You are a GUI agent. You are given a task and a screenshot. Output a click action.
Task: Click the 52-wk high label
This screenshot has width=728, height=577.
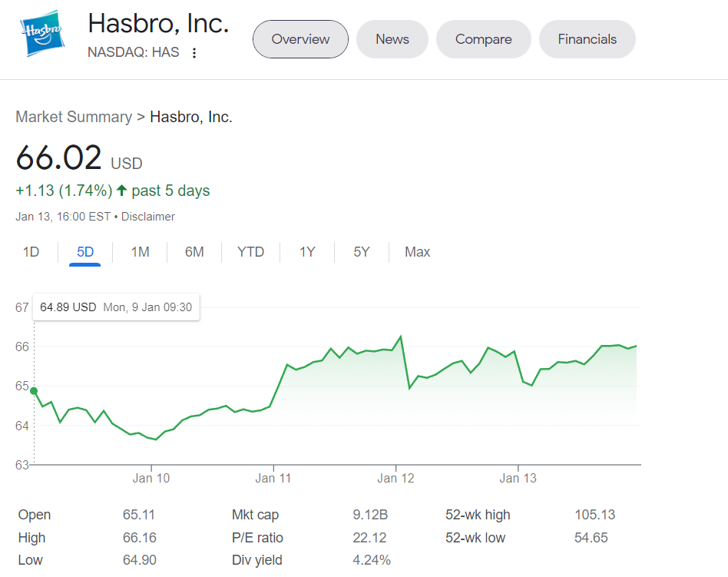coord(478,515)
